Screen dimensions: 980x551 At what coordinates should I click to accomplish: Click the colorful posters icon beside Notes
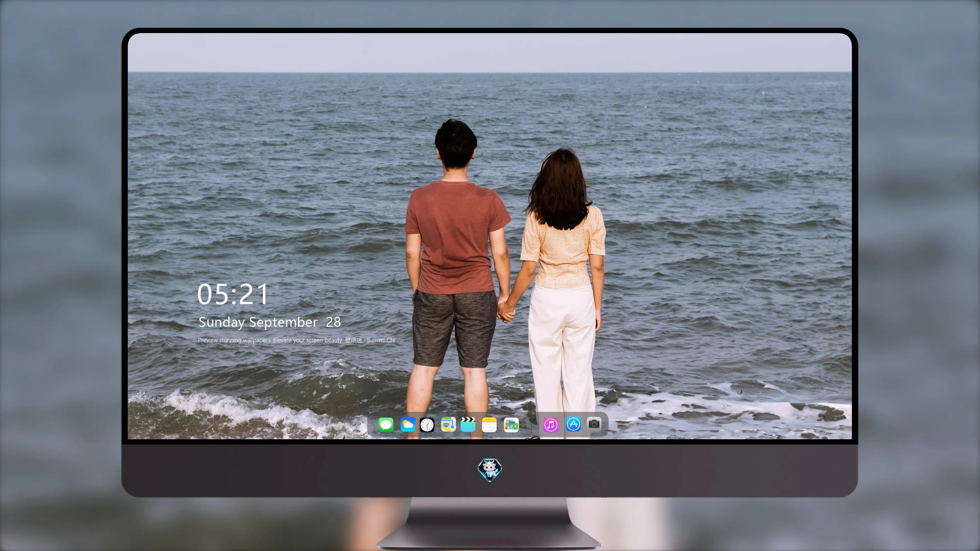click(x=511, y=425)
